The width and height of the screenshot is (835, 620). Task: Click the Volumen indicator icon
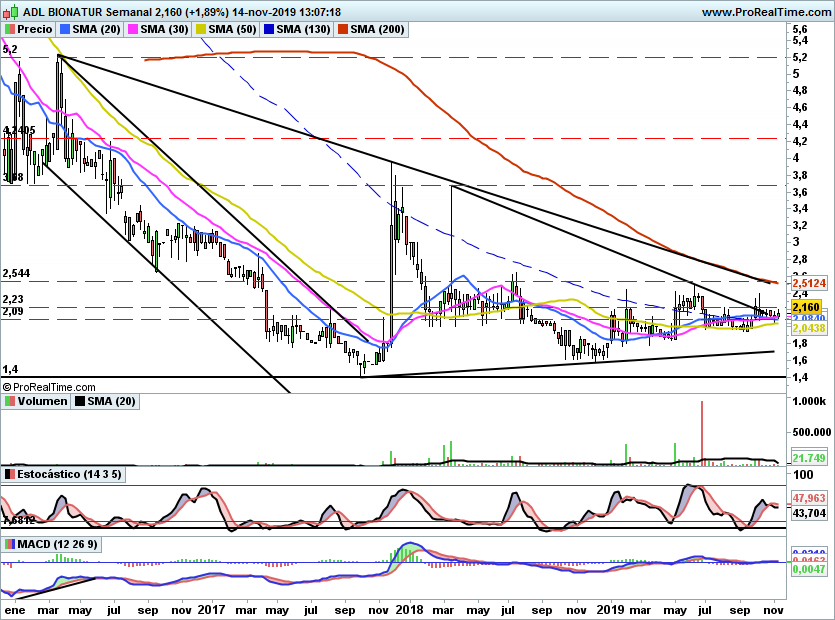click(10, 401)
